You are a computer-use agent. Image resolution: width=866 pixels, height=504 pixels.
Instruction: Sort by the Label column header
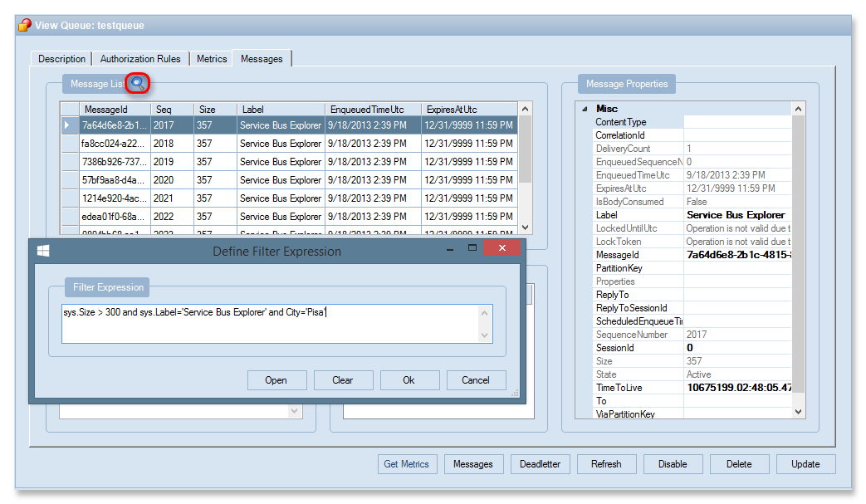point(281,110)
